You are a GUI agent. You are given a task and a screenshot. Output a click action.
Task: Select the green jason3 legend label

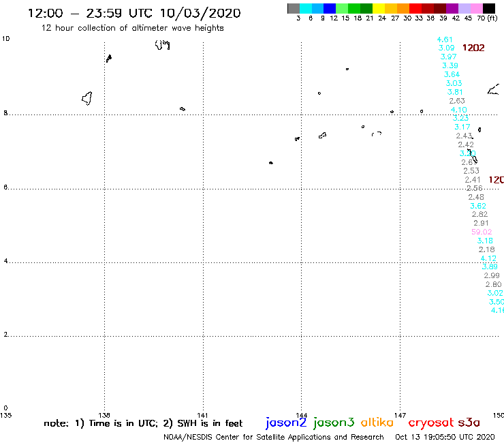[x=334, y=423]
